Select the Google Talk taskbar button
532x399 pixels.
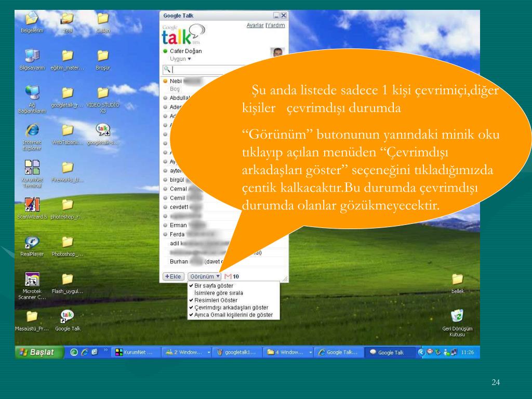(390, 353)
